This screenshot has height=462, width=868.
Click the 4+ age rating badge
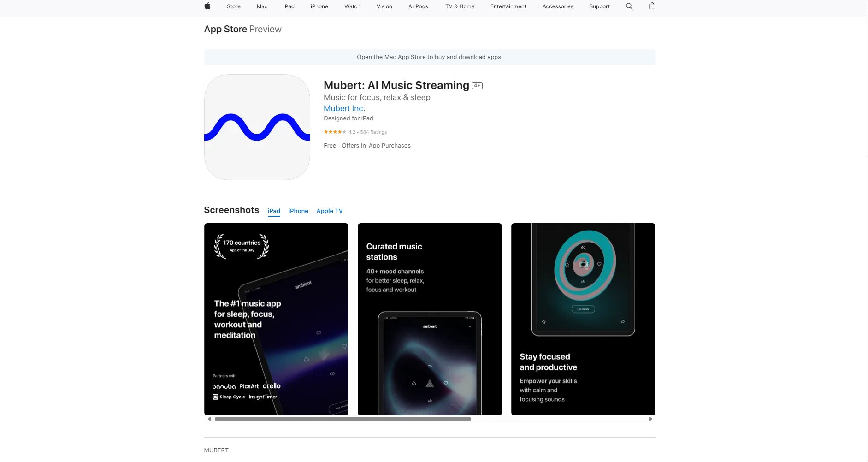click(x=477, y=85)
